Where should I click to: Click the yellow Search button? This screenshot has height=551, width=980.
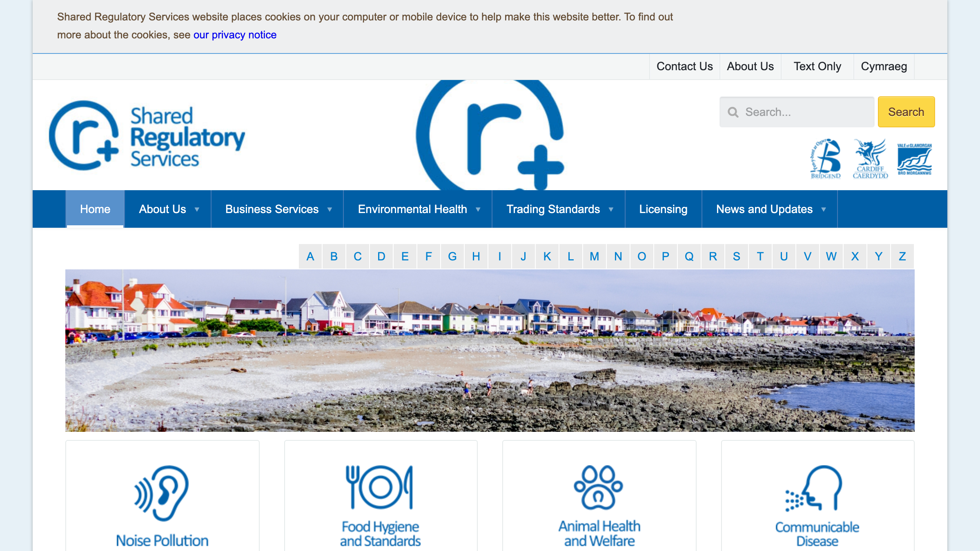(906, 111)
